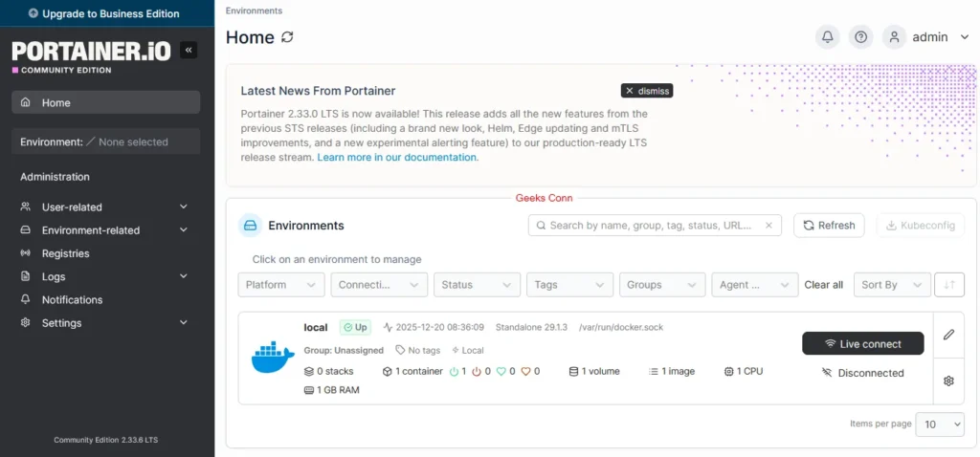Click the tag icon beside No tags

pos(400,351)
